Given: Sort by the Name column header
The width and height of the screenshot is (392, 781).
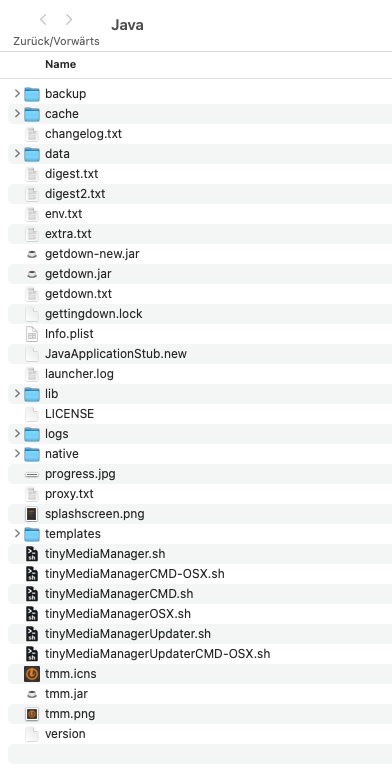Looking at the screenshot, I should [x=60, y=64].
